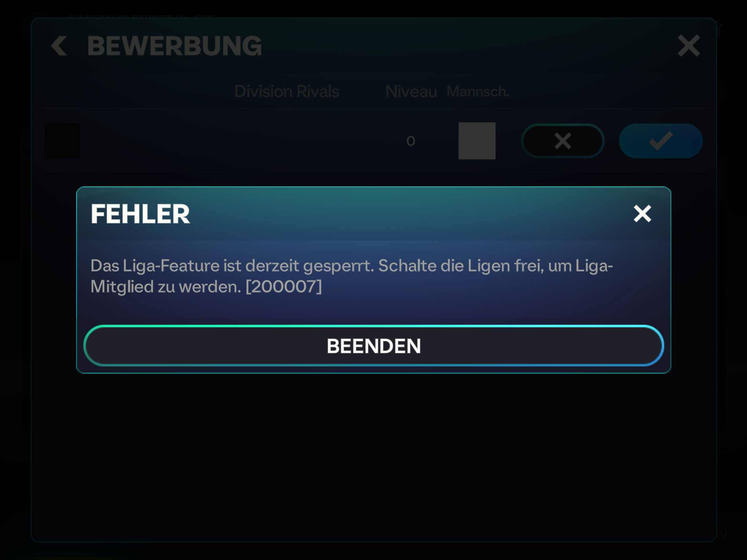
Task: Accept the applicant with the blue checkmark button
Action: click(661, 141)
